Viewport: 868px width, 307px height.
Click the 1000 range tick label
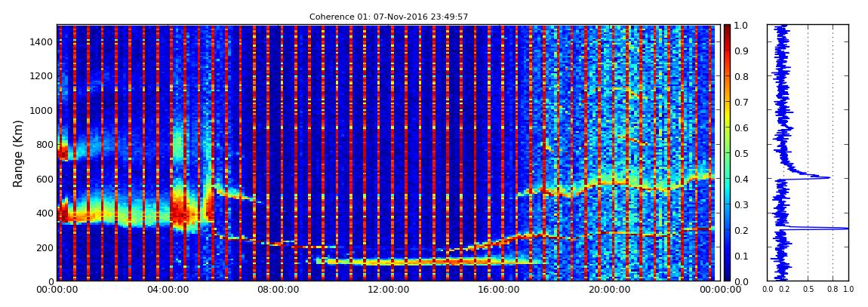41,110
